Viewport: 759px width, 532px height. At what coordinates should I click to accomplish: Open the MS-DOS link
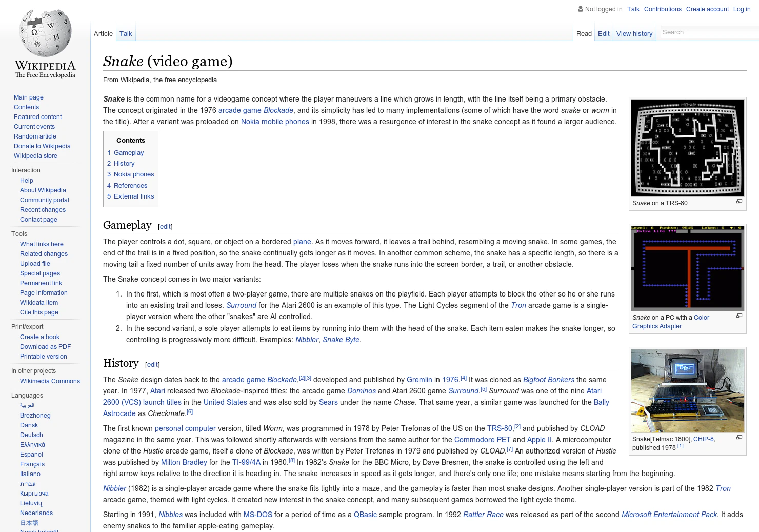tap(258, 515)
